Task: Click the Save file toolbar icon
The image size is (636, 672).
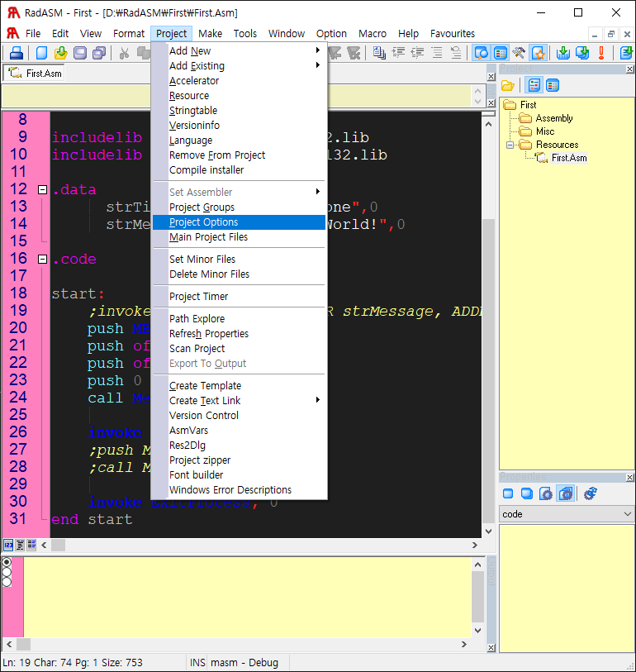Action: [x=80, y=53]
